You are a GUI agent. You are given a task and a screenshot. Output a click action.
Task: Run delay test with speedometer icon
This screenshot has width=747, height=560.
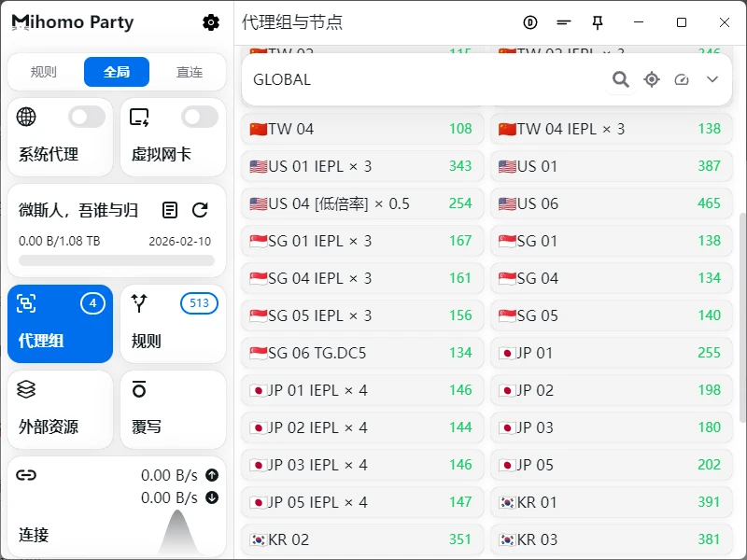tap(682, 79)
